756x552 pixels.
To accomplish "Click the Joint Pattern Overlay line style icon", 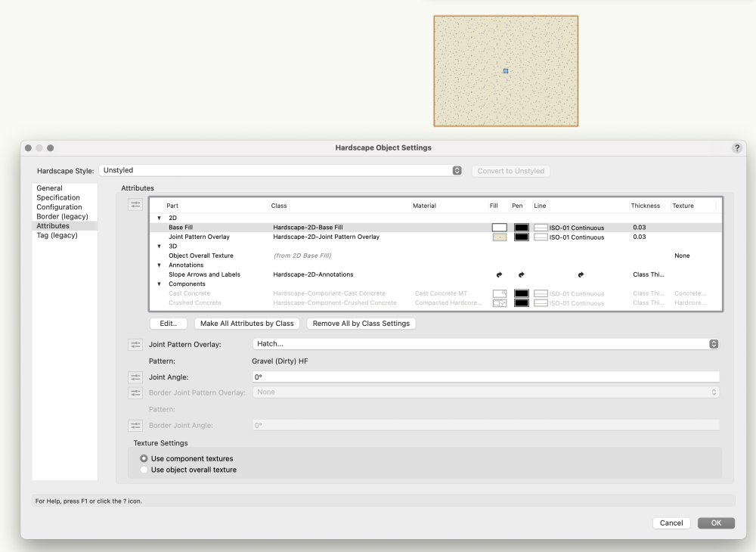I will (541, 237).
